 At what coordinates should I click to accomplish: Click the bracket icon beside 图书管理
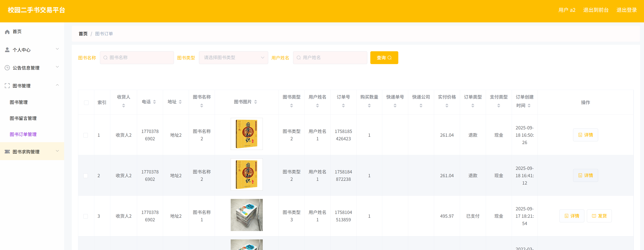(x=7, y=86)
